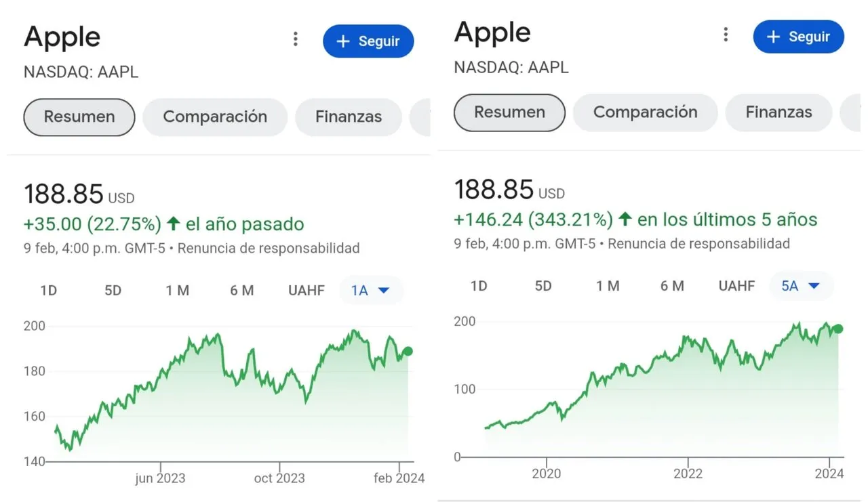The image size is (868, 502).
Task: Switch to left Comparación tab
Action: click(x=215, y=117)
